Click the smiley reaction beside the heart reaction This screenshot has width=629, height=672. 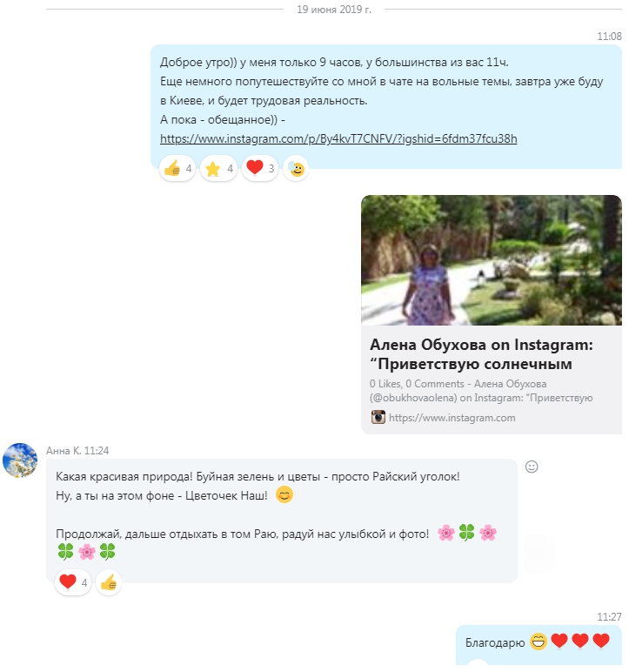point(296,168)
